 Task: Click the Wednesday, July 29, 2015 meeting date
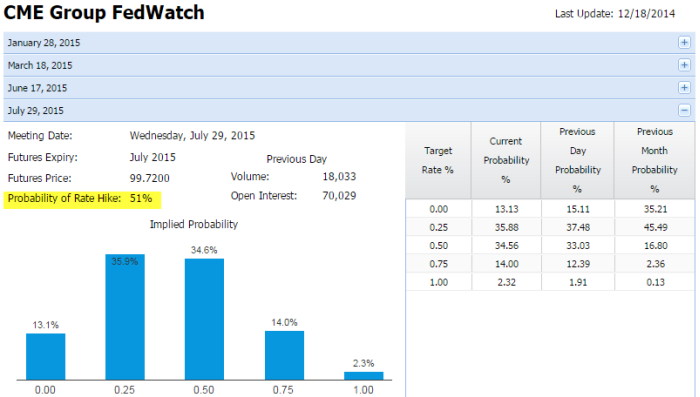tap(192, 136)
